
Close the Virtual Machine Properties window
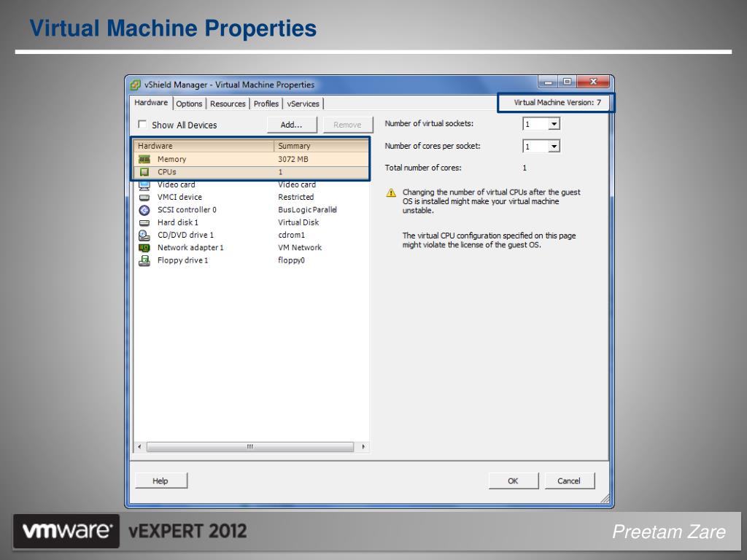coord(593,82)
